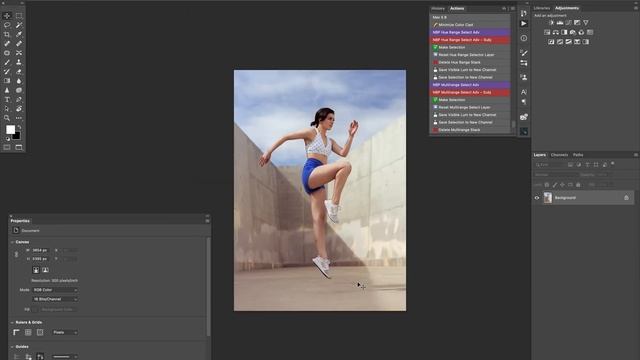640x360 pixels.
Task: Add a Curves adjustment
Action: (569, 23)
